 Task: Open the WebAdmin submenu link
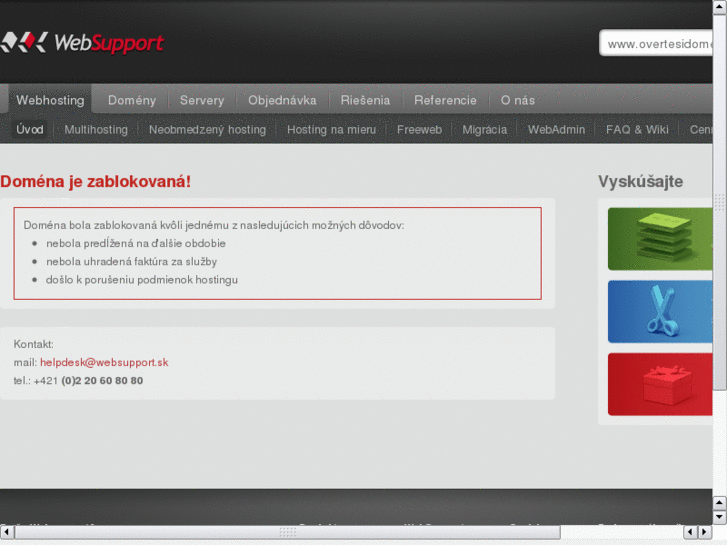tap(556, 129)
